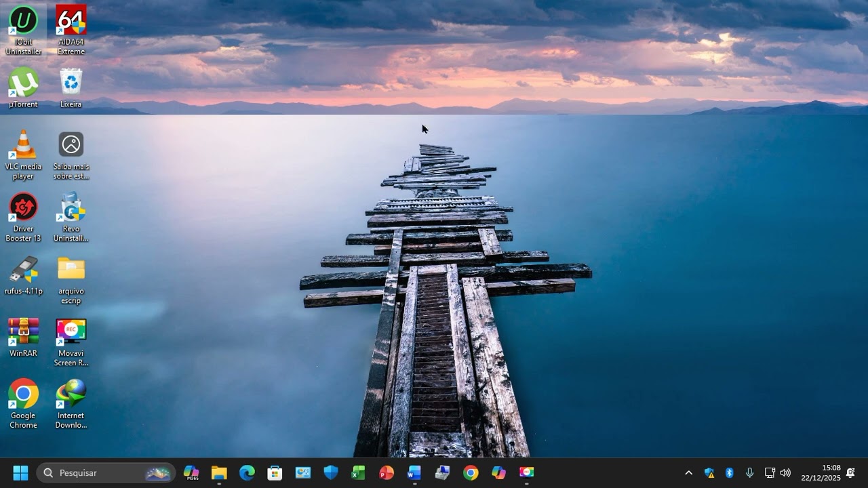Switch to Word in the taskbar
The image size is (868, 488).
point(414,473)
